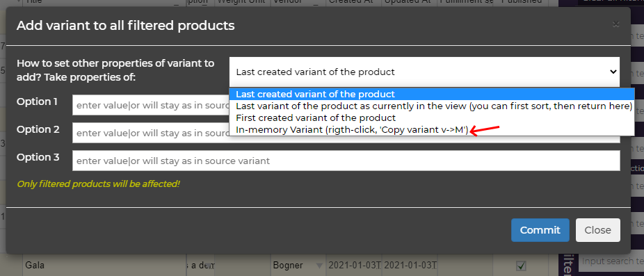Focus the Option 3 input field
Image resolution: width=644 pixels, height=276 pixels.
(346, 161)
